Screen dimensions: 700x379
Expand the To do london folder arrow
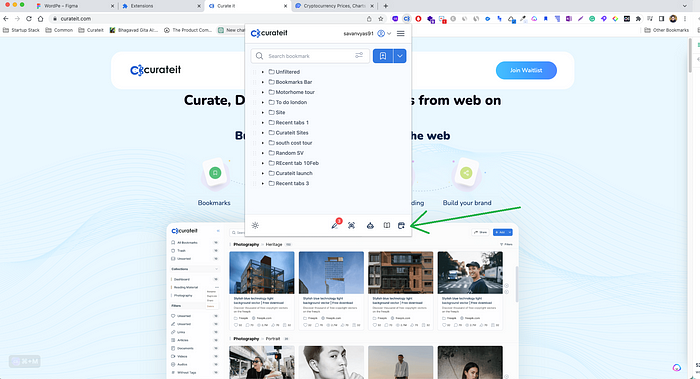coord(262,102)
